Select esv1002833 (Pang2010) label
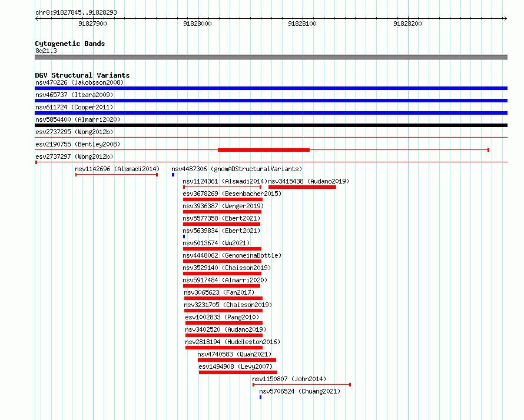The height and width of the screenshot is (420, 524). 222,317
